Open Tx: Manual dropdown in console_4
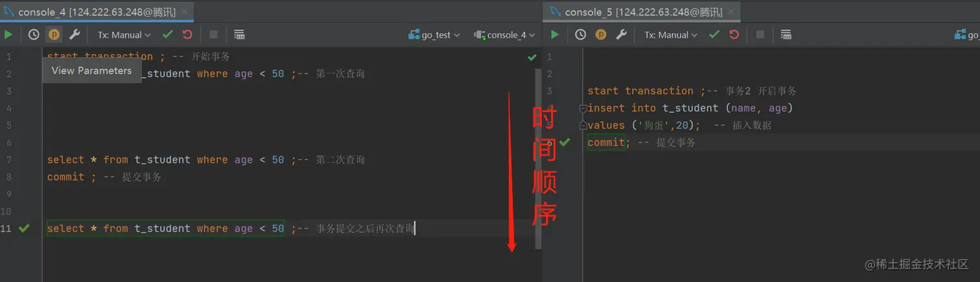Image resolution: width=980 pixels, height=282 pixels. 124,35
